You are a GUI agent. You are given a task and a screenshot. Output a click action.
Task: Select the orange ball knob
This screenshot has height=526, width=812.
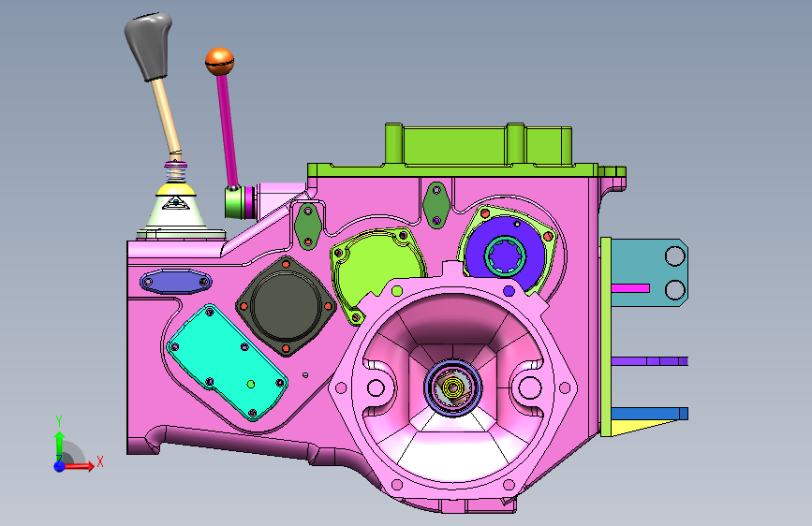tap(219, 62)
